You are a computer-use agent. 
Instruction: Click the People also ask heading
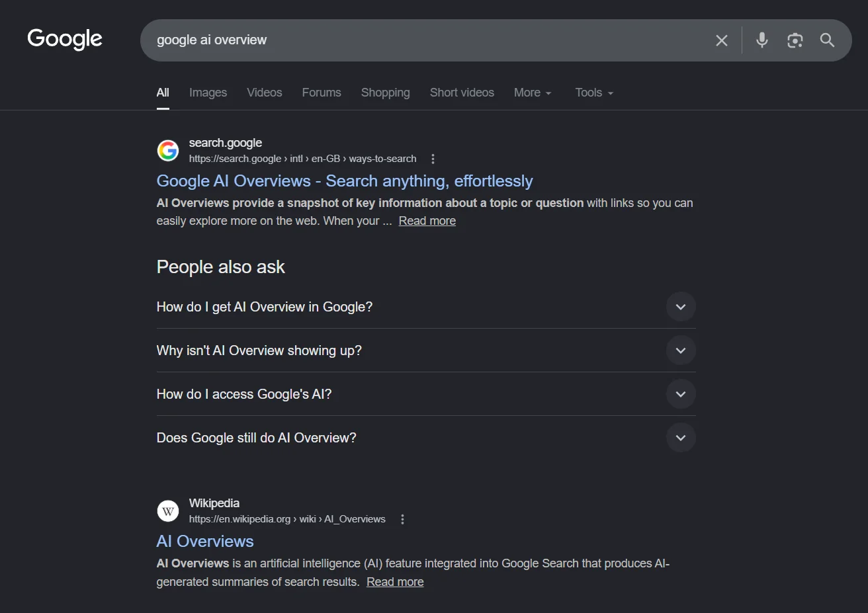221,267
